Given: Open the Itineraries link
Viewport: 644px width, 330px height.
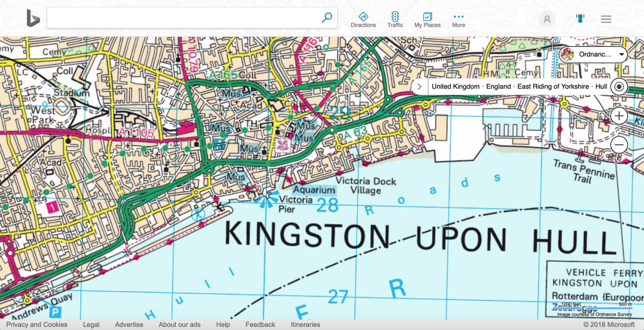Looking at the screenshot, I should point(305,324).
